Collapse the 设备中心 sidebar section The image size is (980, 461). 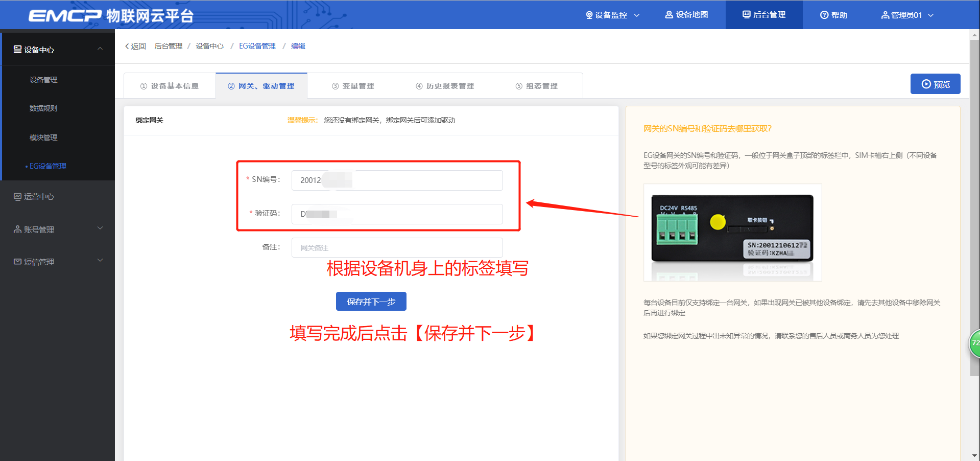[100, 49]
